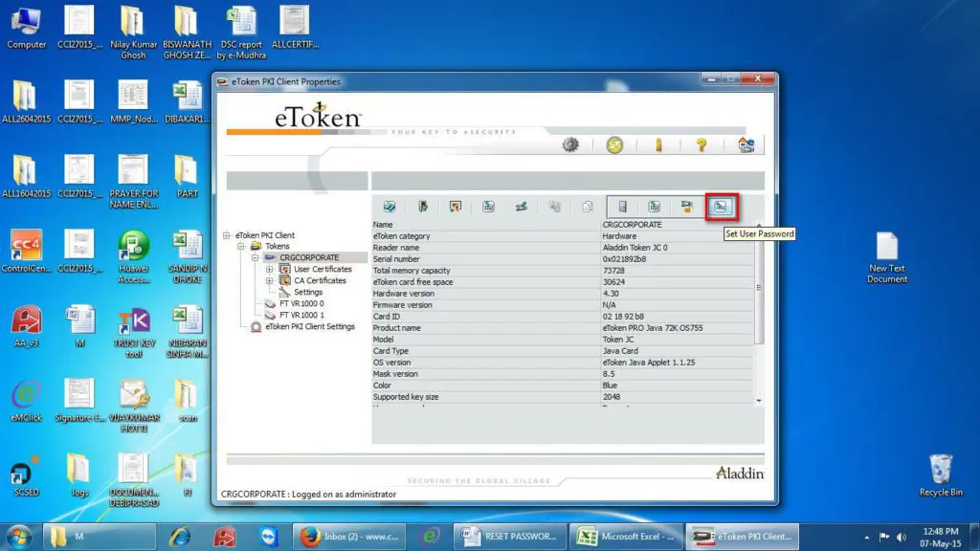The image size is (980, 551).
Task: Expand the User Certificates tree node
Action: point(270,270)
